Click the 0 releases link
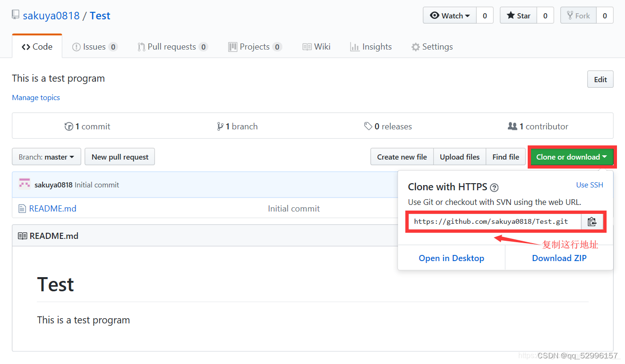 click(x=388, y=127)
